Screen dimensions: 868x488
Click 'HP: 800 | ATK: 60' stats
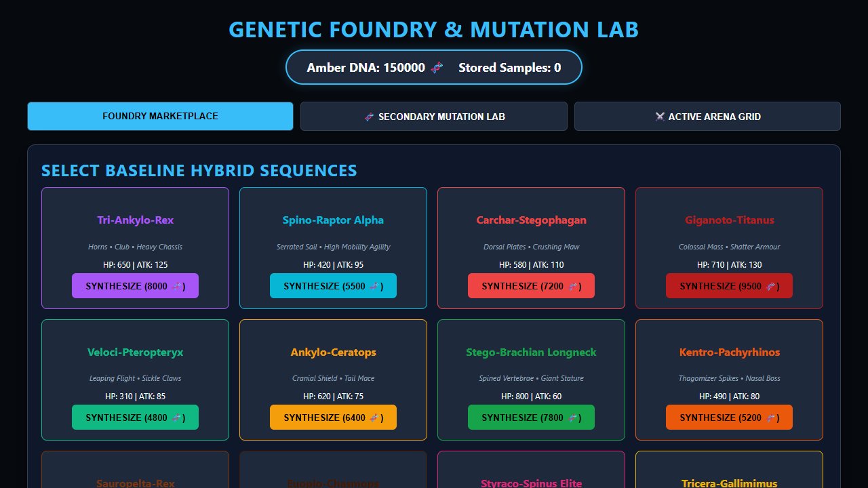531,396
